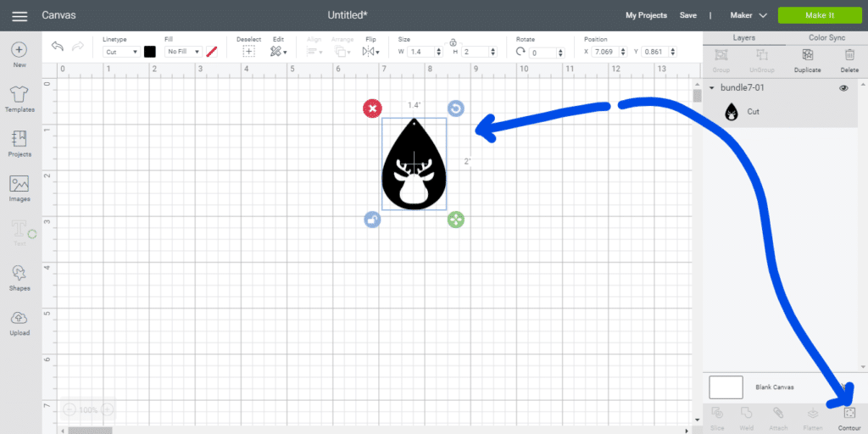868x434 pixels.
Task: Click the black linetype color swatch
Action: click(150, 52)
